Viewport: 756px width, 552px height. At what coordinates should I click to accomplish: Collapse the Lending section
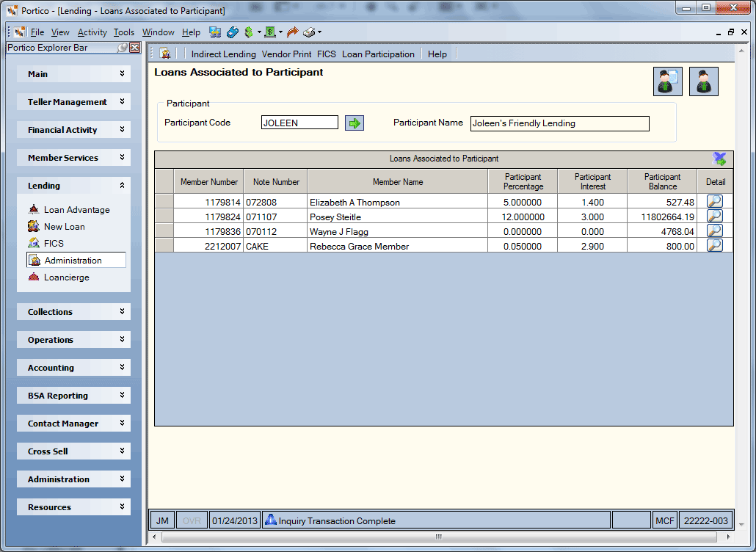click(x=122, y=186)
